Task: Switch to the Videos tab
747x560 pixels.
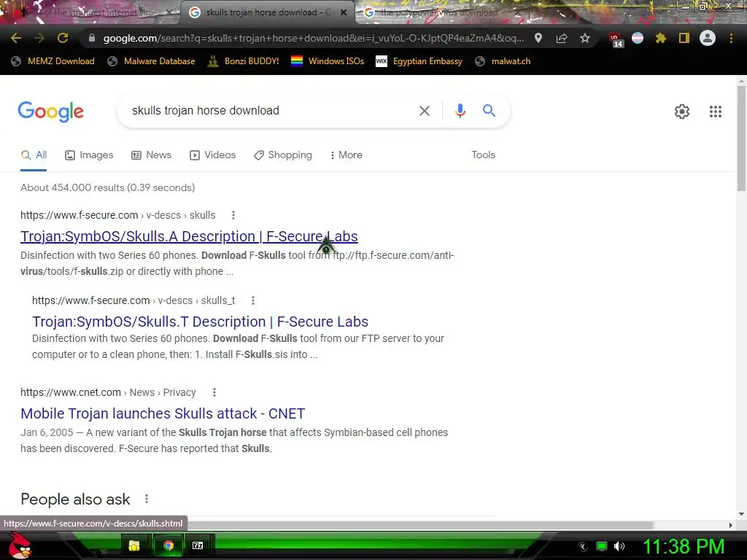Action: click(x=212, y=155)
